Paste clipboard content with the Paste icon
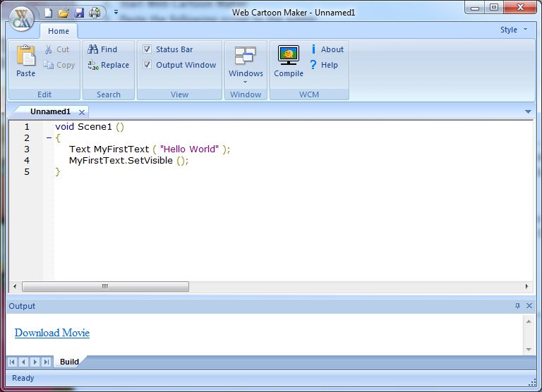The image size is (542, 392). pos(26,61)
